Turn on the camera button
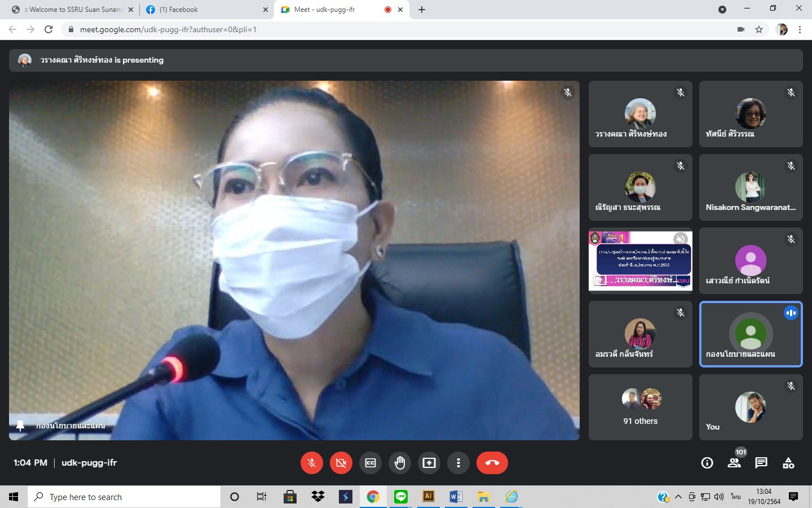 [341, 463]
